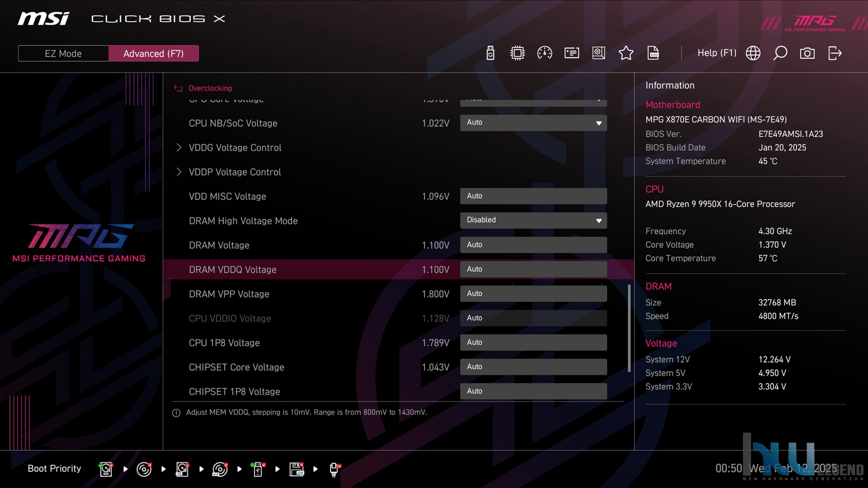Viewport: 868px width, 488px height.
Task: Select the VDD MISC Voltage label
Action: (x=227, y=196)
